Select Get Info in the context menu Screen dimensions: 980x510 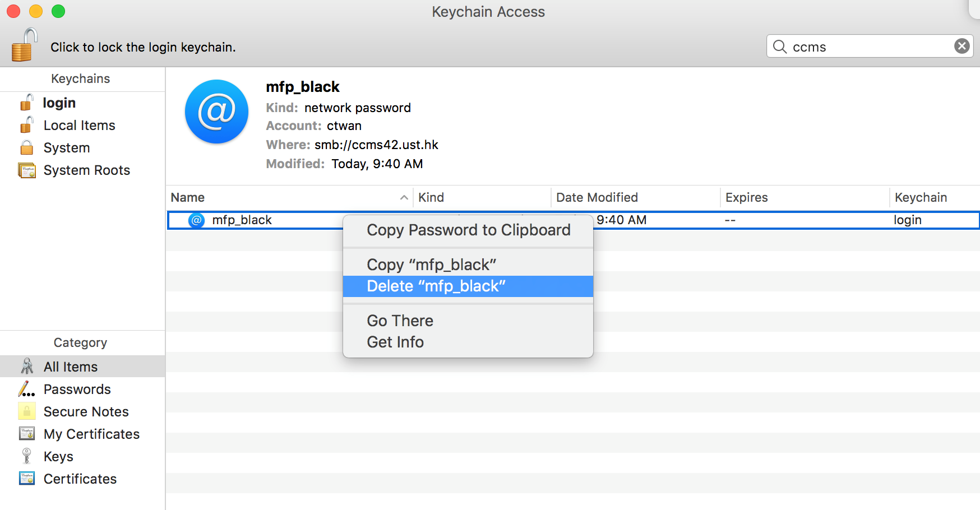(x=395, y=342)
